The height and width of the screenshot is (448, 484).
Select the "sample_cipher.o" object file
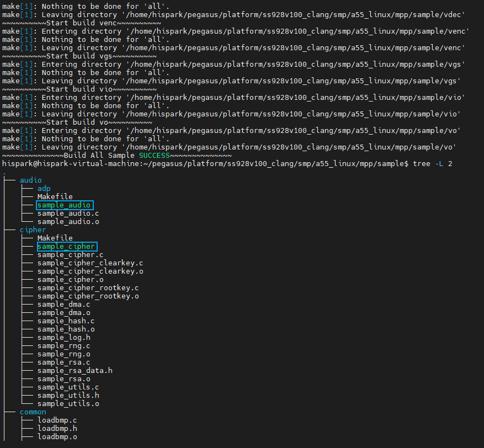71,280
